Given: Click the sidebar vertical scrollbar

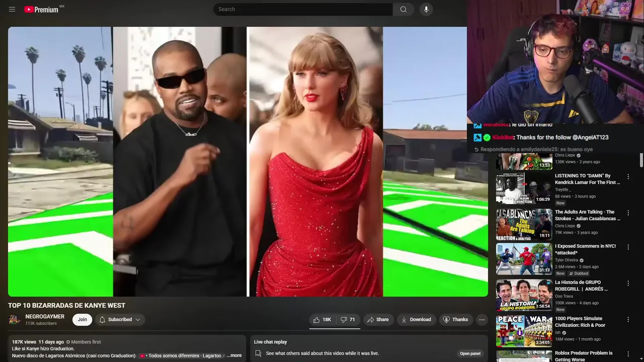Looking at the screenshot, I should [641, 160].
